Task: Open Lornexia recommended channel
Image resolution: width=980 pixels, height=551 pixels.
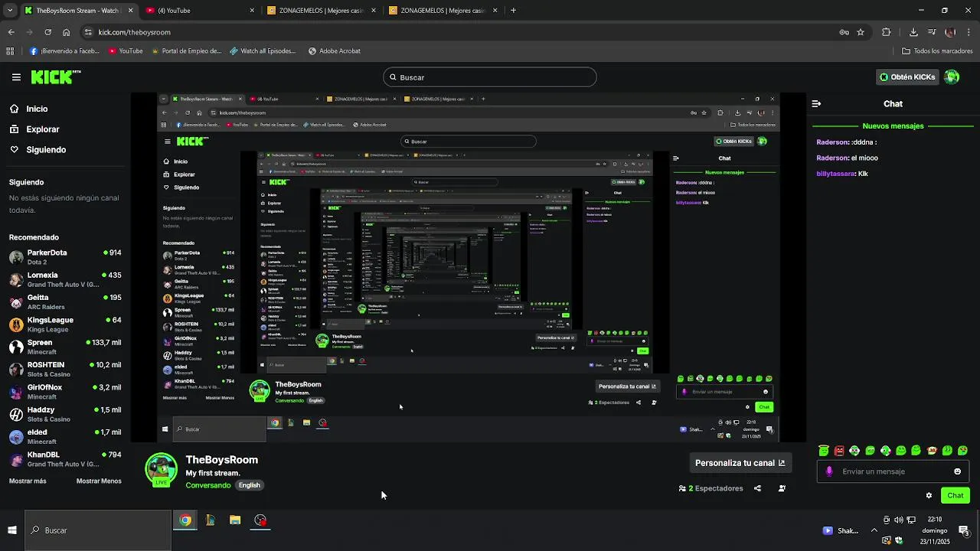Action: [65, 279]
